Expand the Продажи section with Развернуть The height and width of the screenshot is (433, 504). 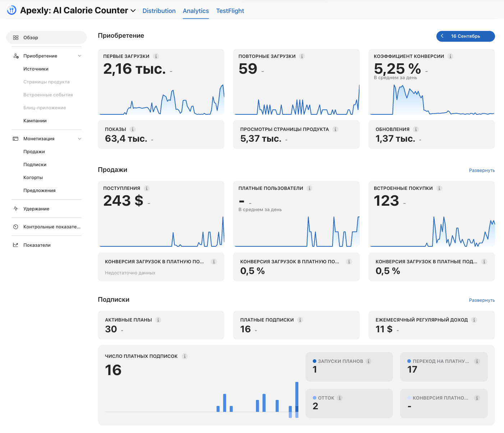point(482,170)
